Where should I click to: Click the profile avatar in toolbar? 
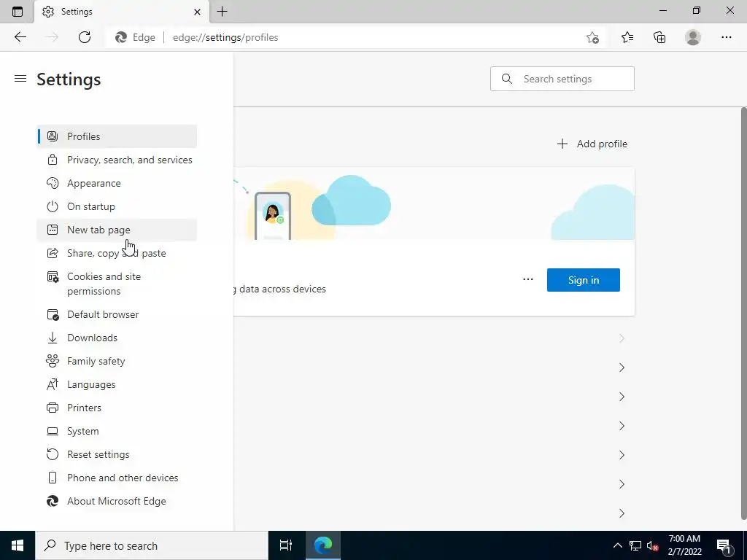693,37
